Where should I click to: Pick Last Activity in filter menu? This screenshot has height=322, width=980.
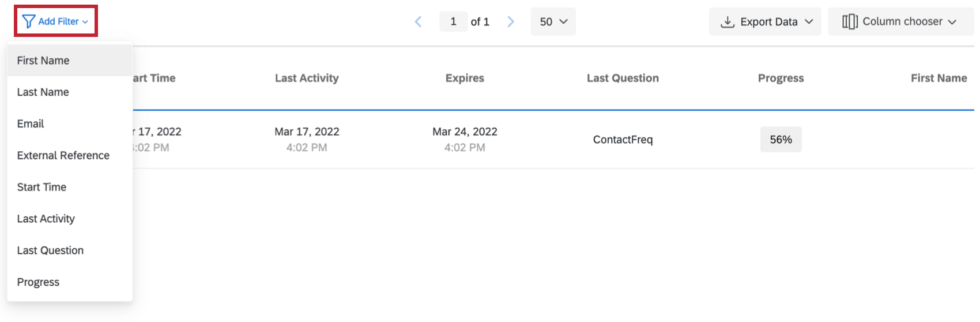46,219
